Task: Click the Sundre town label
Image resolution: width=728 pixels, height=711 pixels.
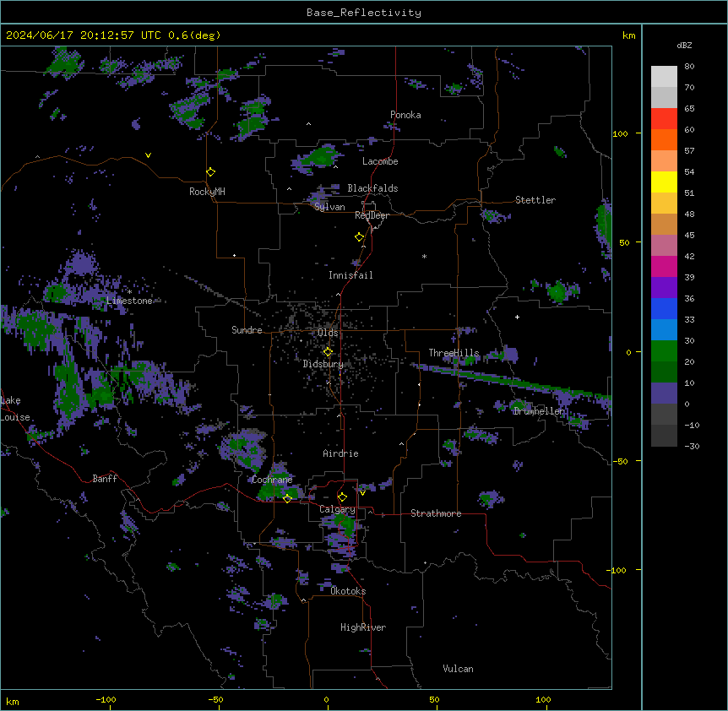Action: pos(247,330)
